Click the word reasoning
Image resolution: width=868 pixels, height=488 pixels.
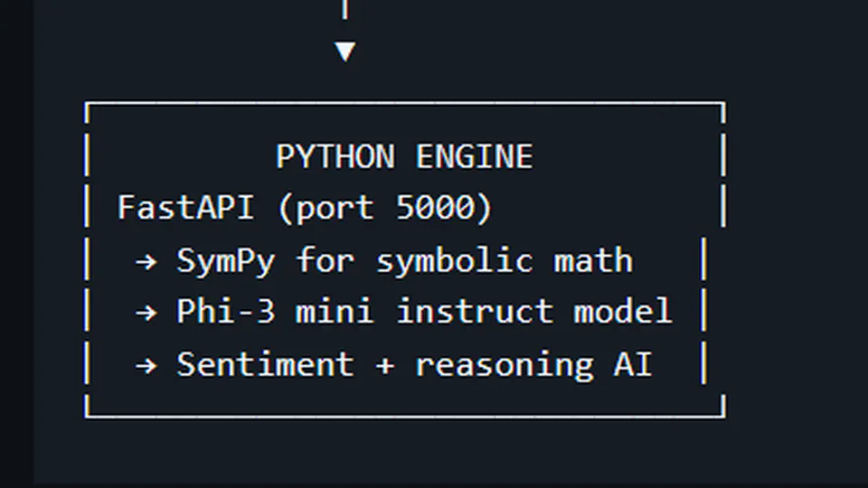tap(504, 365)
